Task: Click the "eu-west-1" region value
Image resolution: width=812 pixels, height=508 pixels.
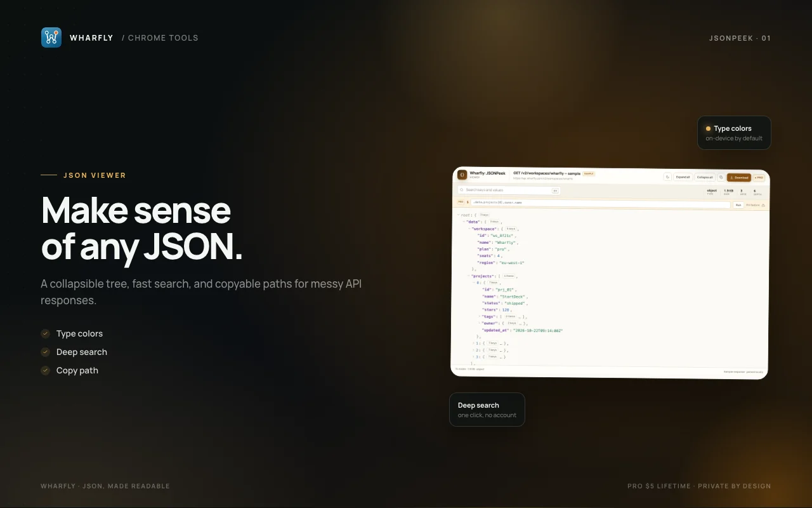Action: (x=512, y=263)
